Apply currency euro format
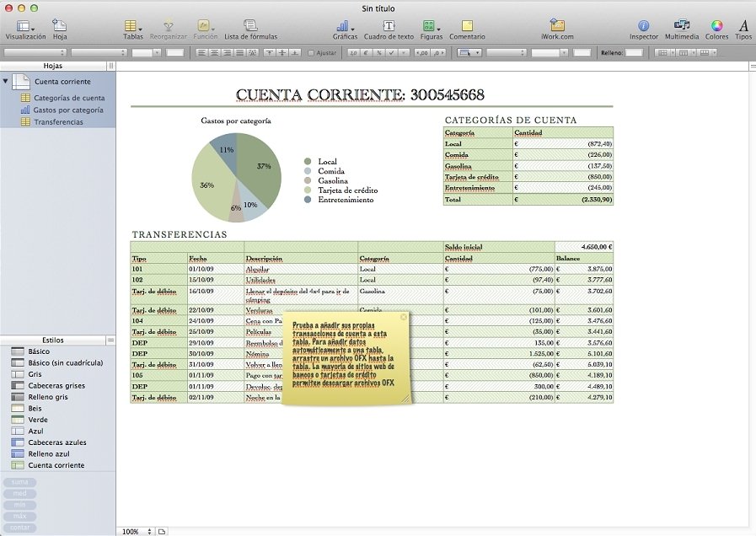756x536 pixels. [366, 52]
